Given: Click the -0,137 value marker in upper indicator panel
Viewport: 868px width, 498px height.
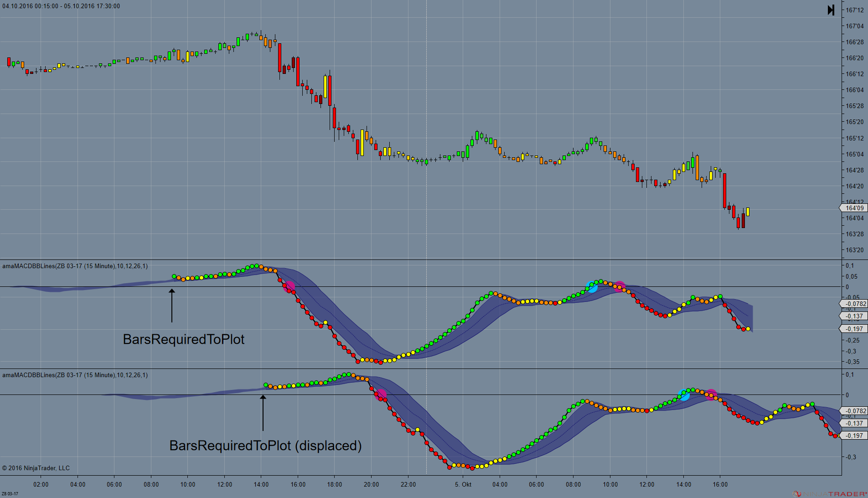Looking at the screenshot, I should click(x=853, y=316).
